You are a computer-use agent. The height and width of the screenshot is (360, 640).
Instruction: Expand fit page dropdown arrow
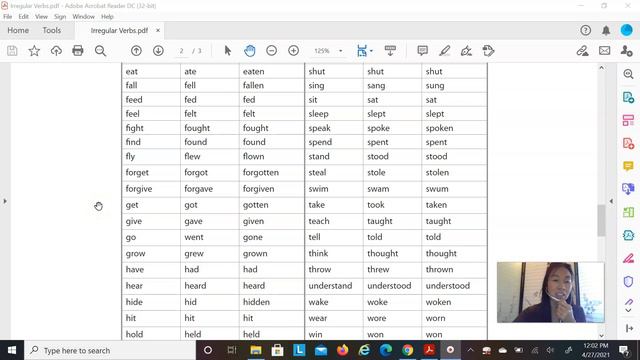pyautogui.click(x=371, y=51)
